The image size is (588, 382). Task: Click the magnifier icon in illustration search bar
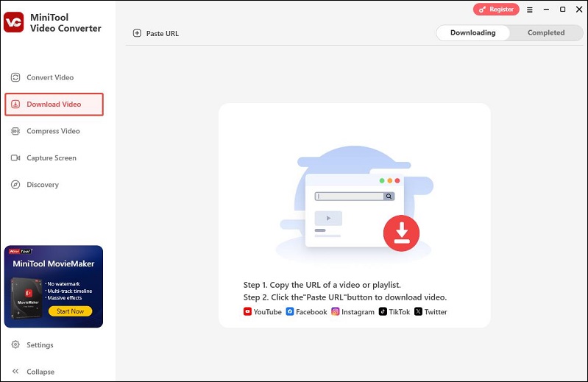point(389,196)
